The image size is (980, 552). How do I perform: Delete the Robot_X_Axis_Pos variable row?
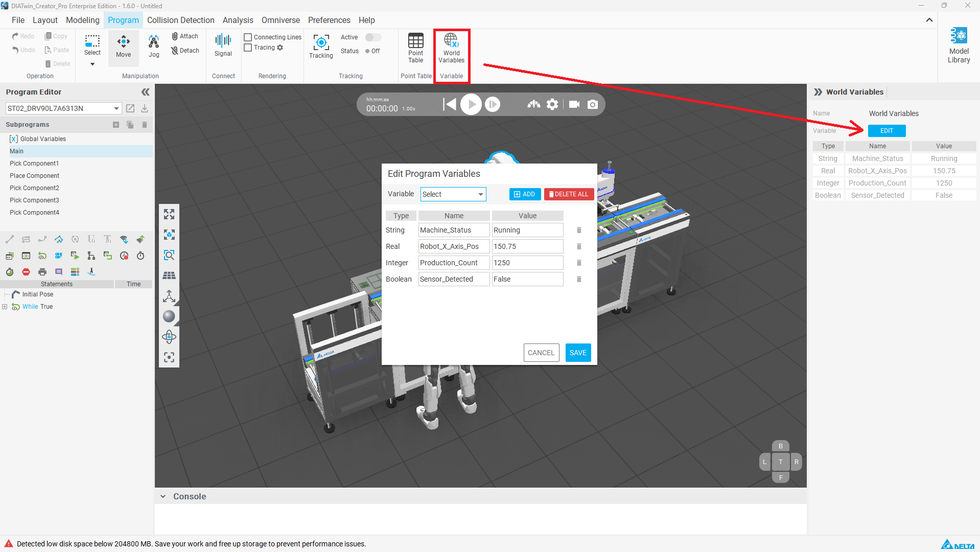tap(579, 246)
